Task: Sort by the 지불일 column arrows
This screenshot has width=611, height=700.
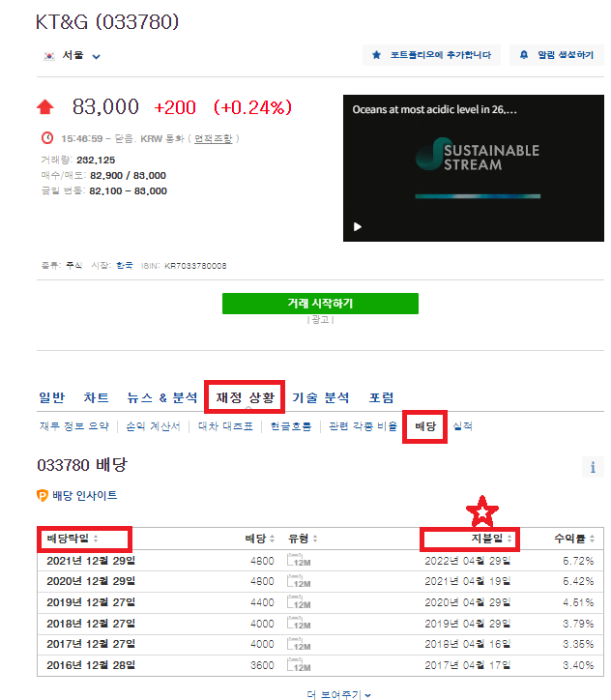Action: [509, 539]
